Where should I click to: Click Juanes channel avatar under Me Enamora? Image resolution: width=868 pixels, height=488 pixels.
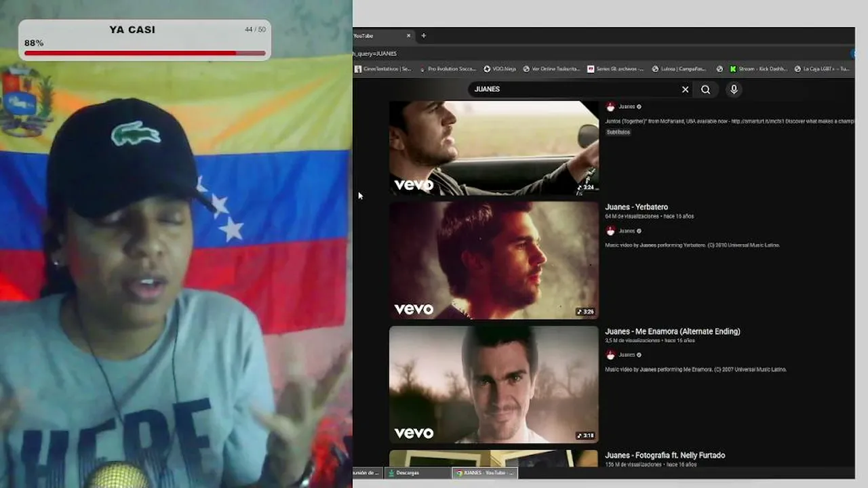(x=610, y=355)
